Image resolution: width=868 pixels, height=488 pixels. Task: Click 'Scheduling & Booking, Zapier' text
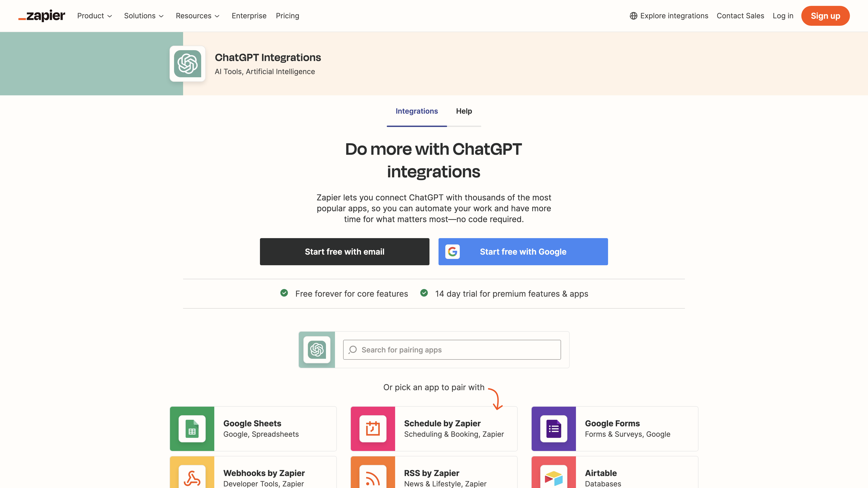[454, 434]
